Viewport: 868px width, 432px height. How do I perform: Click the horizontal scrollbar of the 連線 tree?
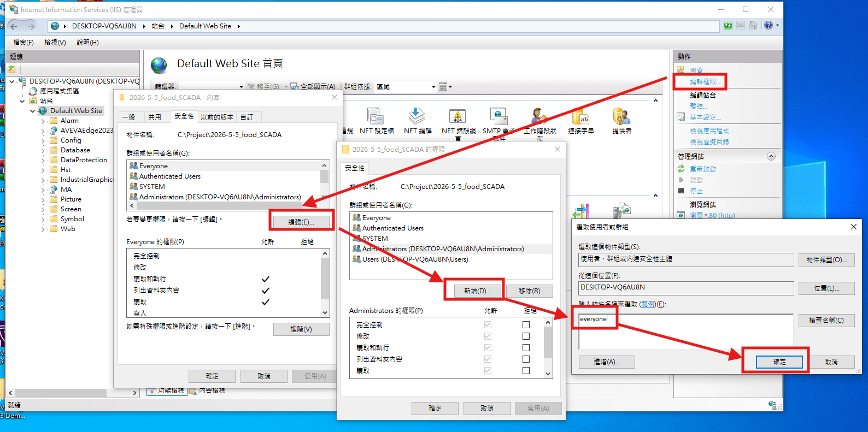click(x=72, y=393)
